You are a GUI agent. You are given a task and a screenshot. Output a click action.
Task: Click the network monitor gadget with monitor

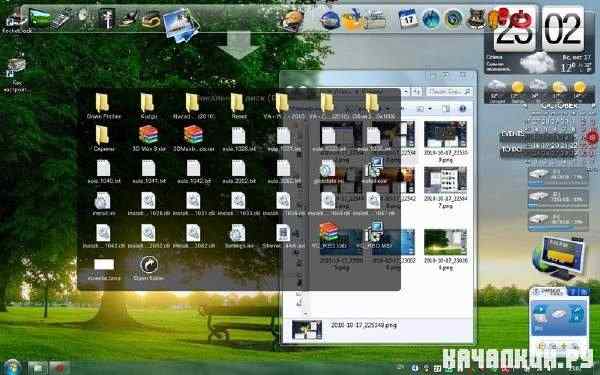tap(559, 258)
